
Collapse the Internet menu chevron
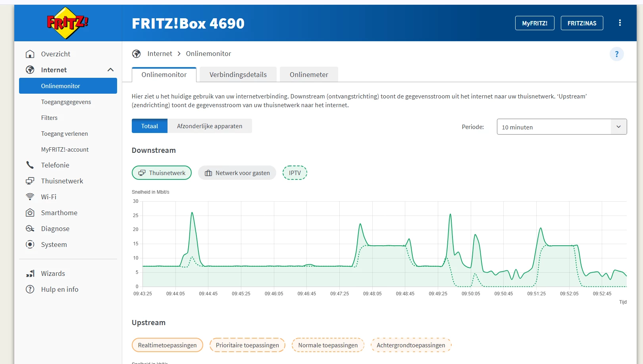[x=110, y=70]
